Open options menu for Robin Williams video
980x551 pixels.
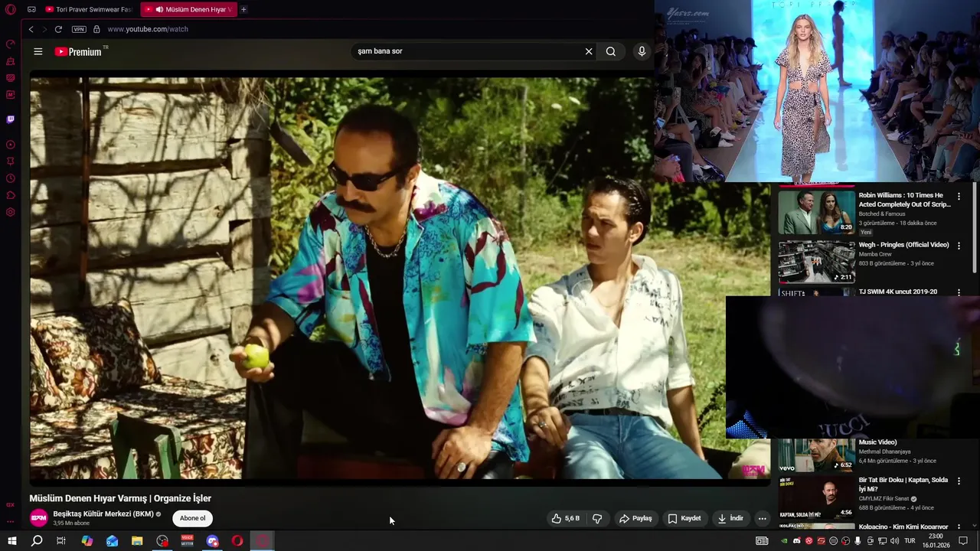point(959,197)
